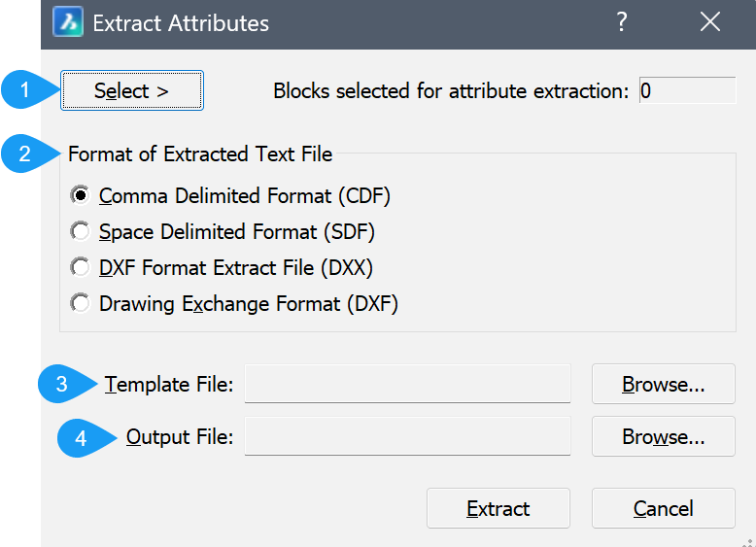
Task: Focus the Output File text field
Action: click(x=407, y=437)
